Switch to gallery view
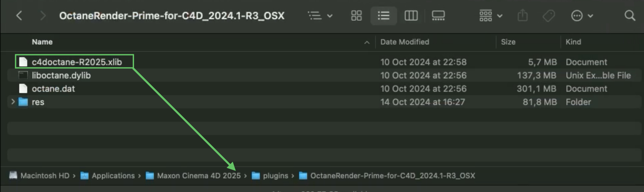This screenshot has height=192, width=644. [438, 15]
